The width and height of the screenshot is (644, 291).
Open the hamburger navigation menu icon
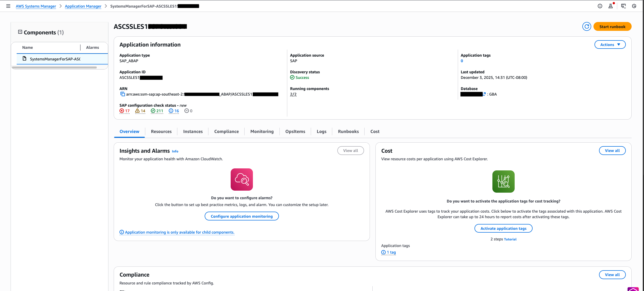point(8,6)
